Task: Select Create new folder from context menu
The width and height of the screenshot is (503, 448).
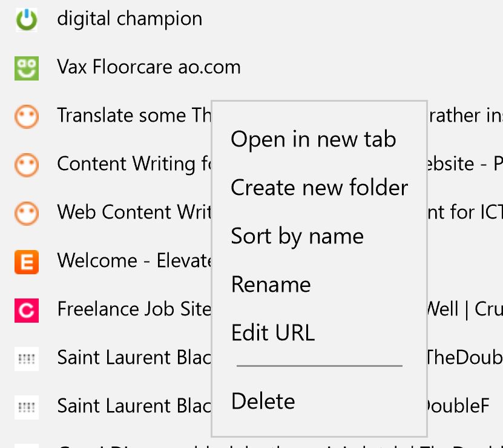Action: point(319,188)
